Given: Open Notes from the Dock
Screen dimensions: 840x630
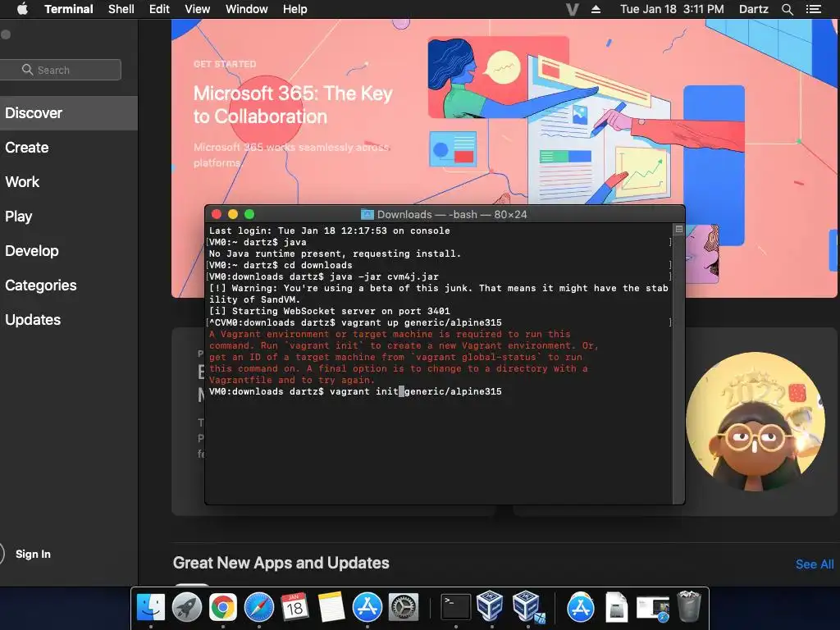Looking at the screenshot, I should pyautogui.click(x=331, y=608).
